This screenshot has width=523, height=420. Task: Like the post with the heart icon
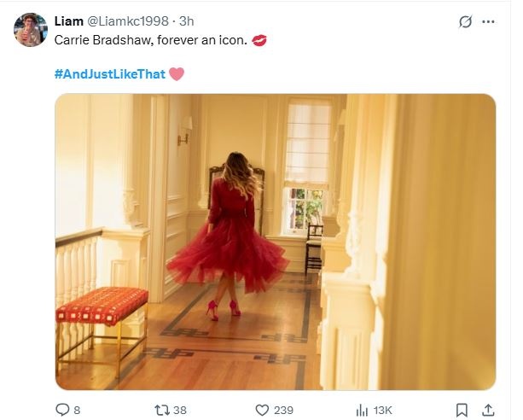click(263, 410)
